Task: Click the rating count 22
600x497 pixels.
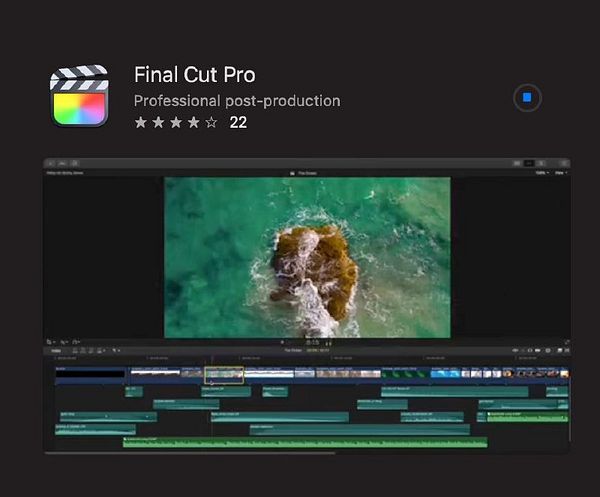Action: click(238, 123)
